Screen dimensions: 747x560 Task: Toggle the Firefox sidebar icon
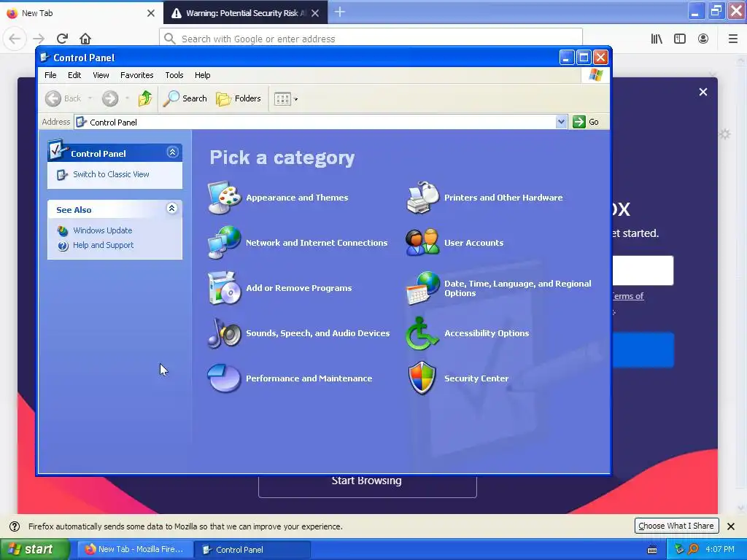pyautogui.click(x=680, y=39)
